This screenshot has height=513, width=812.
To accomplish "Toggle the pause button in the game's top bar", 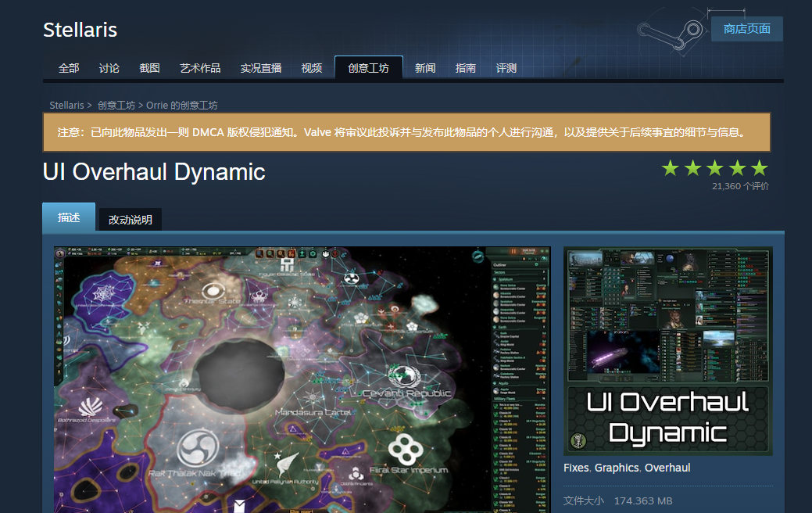I will click(514, 250).
